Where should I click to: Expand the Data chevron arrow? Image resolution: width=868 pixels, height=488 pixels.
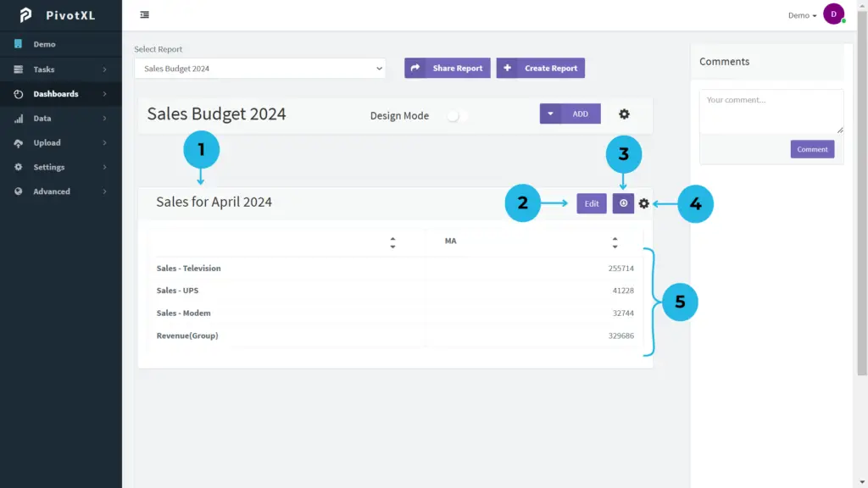tap(104, 119)
